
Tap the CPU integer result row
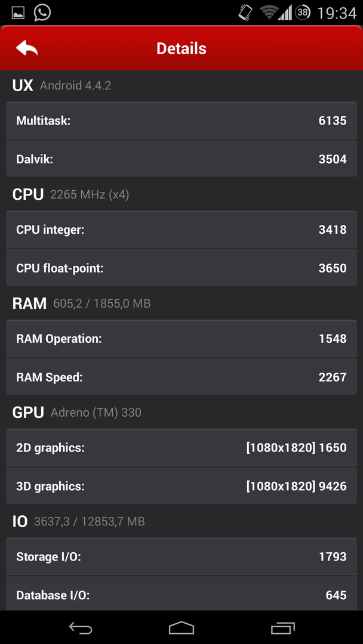pyautogui.click(x=181, y=230)
